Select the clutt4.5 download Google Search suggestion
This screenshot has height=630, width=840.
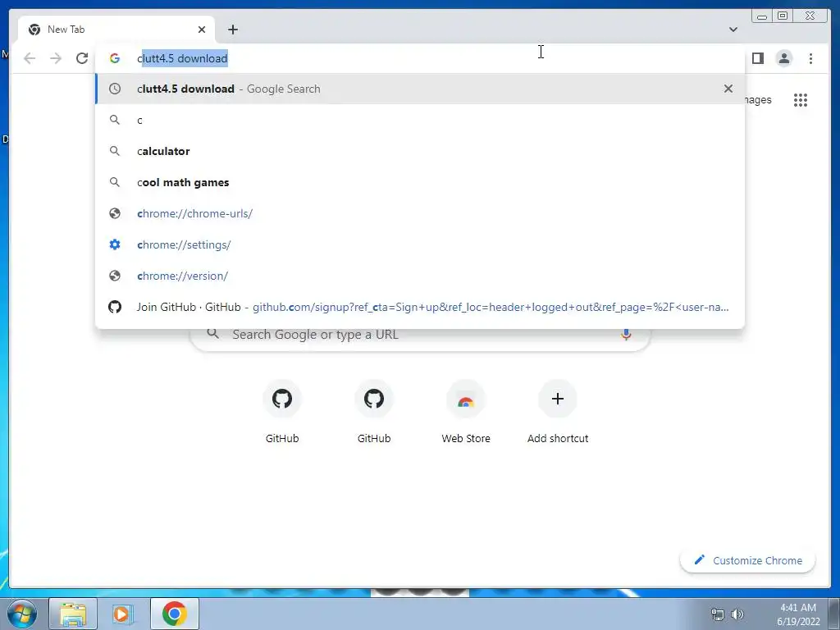click(x=419, y=89)
